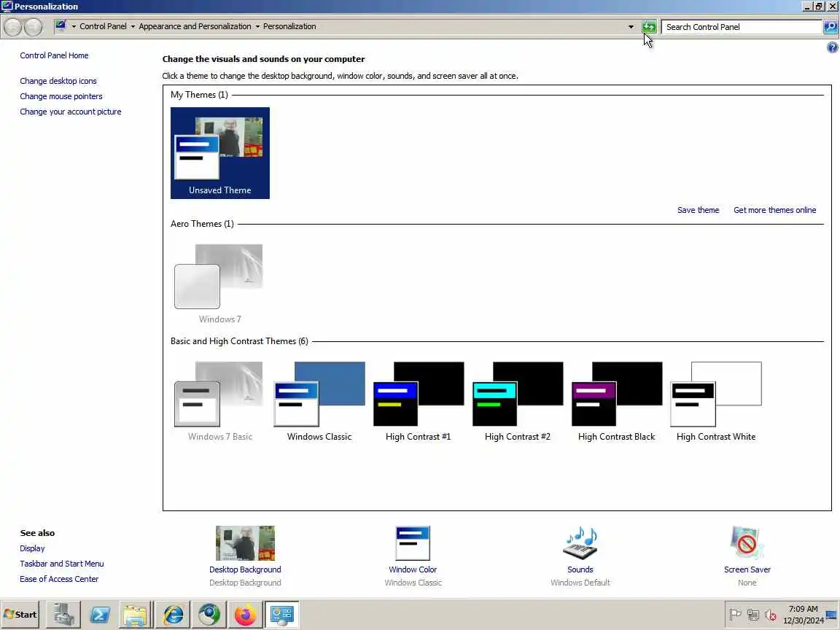Go forward with the Forward arrow button
840x630 pixels.
[x=34, y=27]
